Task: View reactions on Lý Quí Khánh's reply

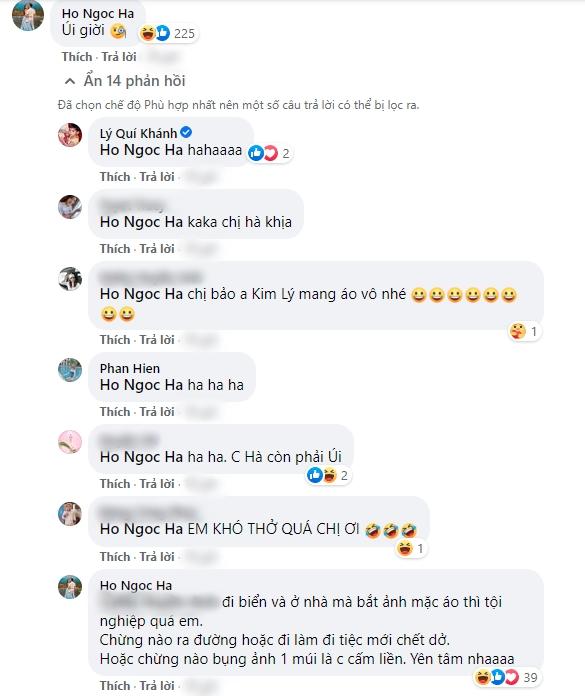Action: pos(269,154)
